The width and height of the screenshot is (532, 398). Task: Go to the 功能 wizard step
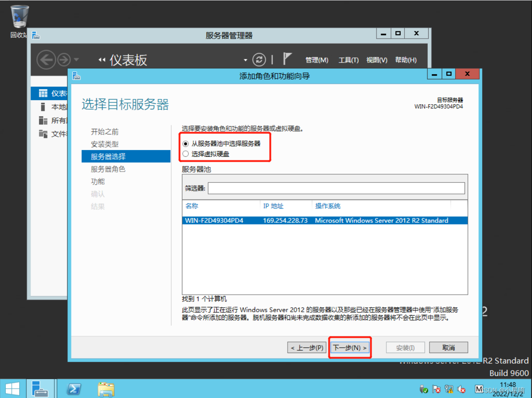tap(98, 181)
